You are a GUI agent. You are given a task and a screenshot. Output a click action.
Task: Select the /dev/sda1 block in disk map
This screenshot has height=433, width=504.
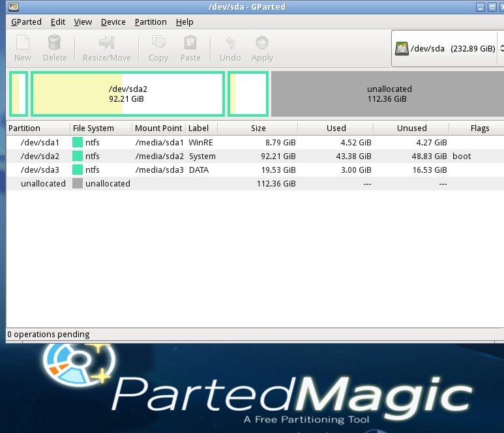(19, 94)
